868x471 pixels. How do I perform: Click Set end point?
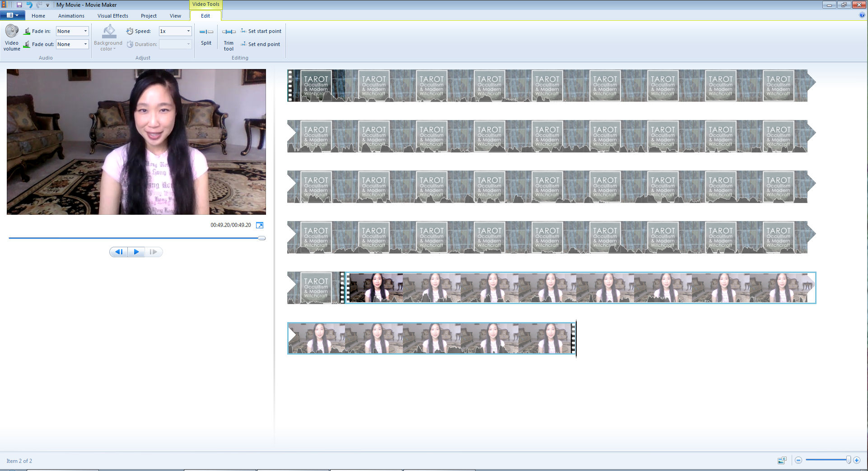click(x=261, y=44)
